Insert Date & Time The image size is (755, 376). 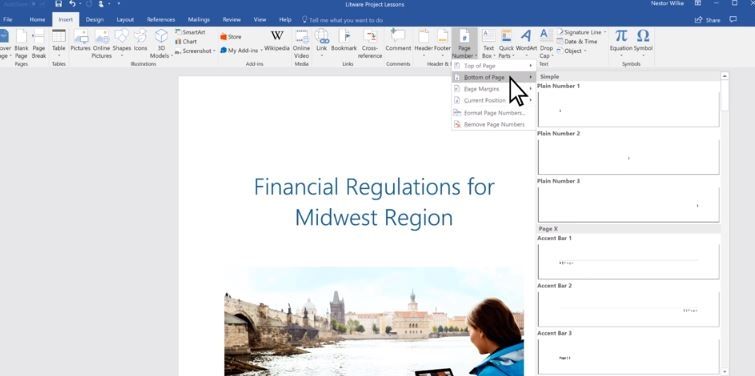[x=577, y=41]
